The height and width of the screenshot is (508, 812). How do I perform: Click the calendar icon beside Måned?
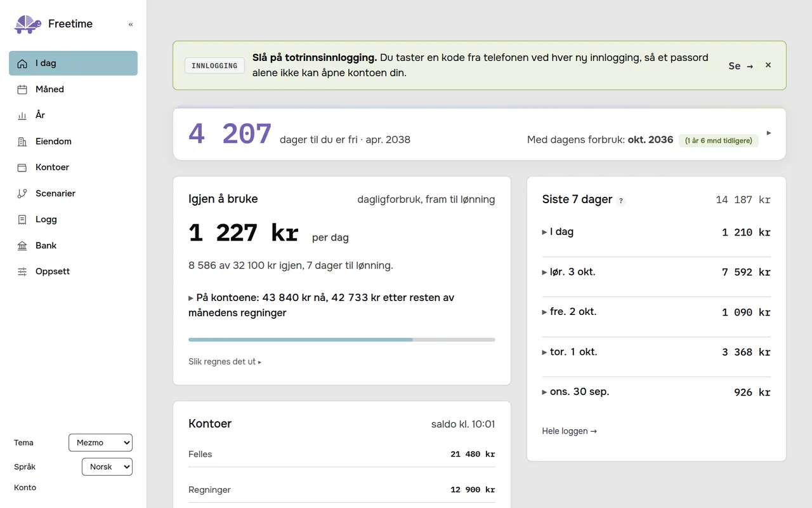coord(22,90)
